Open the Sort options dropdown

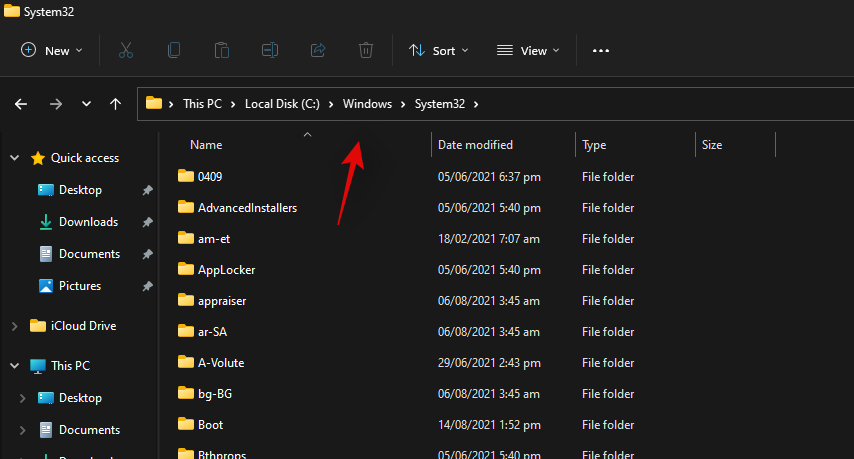coord(441,50)
